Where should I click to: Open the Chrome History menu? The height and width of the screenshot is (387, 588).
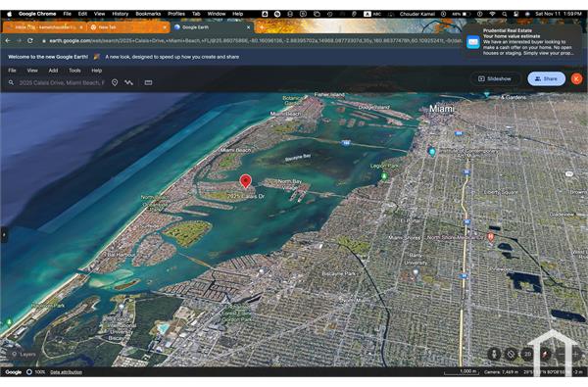(120, 14)
